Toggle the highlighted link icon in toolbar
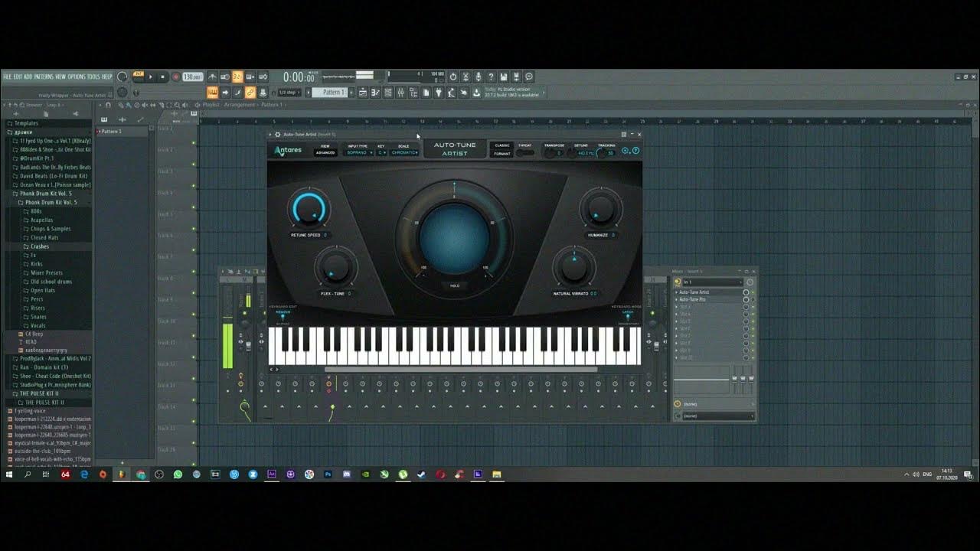This screenshot has height=551, width=980. (x=249, y=92)
